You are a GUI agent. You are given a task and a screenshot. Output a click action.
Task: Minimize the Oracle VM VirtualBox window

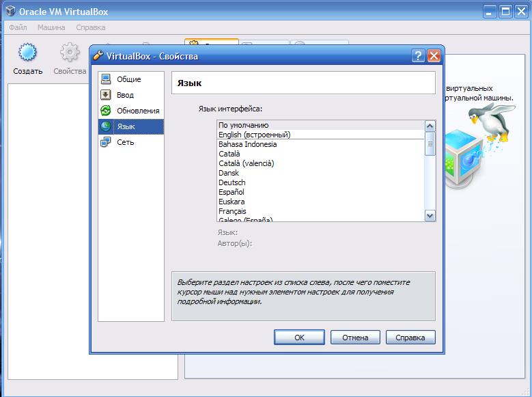tap(489, 12)
